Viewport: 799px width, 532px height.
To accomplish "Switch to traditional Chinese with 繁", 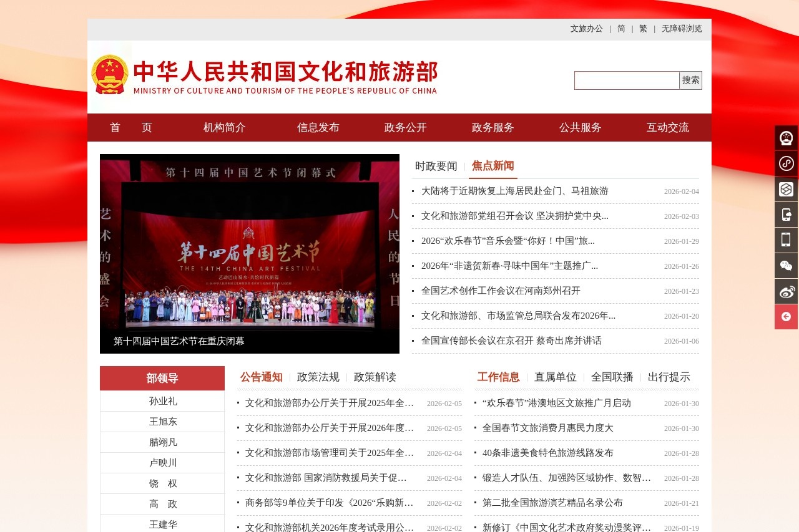I will coord(643,29).
